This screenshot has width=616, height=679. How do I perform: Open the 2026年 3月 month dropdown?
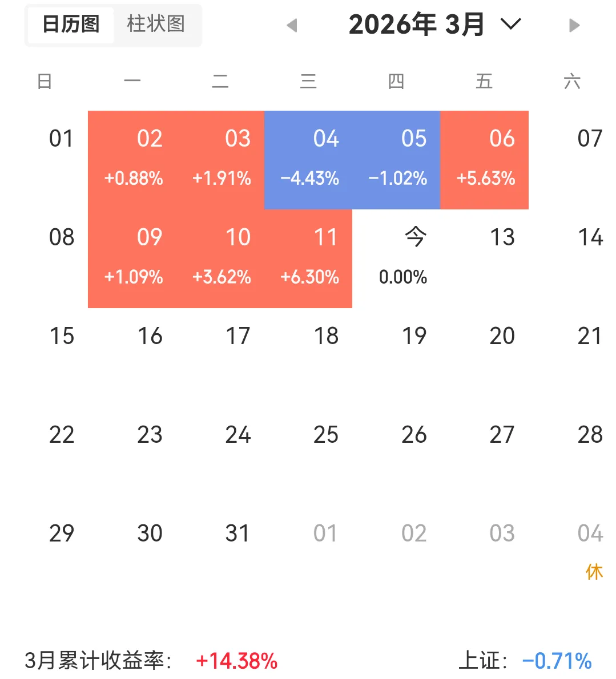pyautogui.click(x=434, y=24)
